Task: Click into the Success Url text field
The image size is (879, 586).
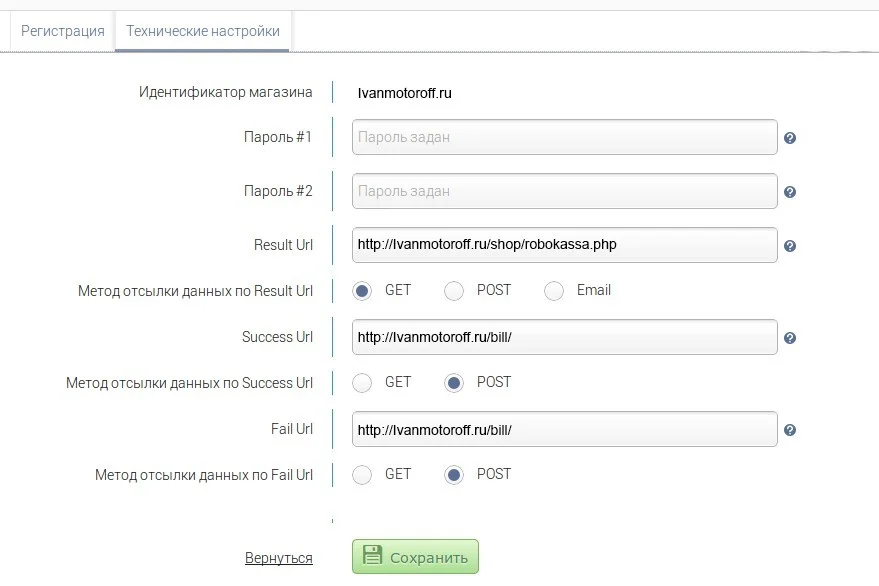Action: click(x=564, y=337)
